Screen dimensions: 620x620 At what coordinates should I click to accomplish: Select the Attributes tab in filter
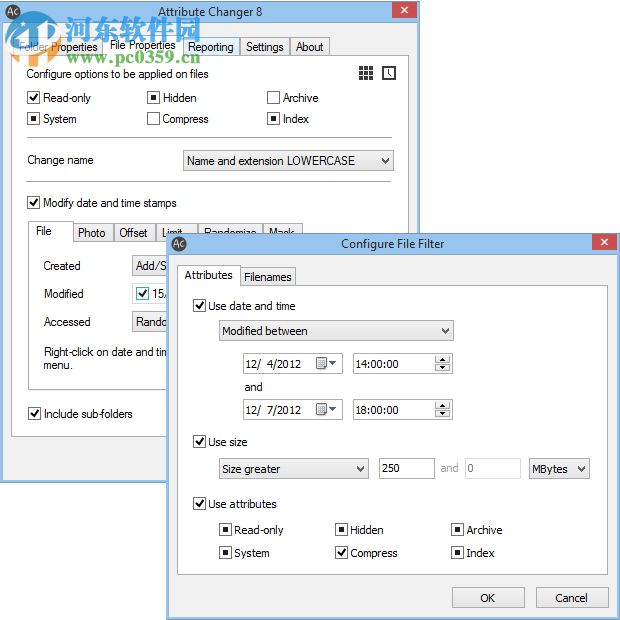coord(208,275)
